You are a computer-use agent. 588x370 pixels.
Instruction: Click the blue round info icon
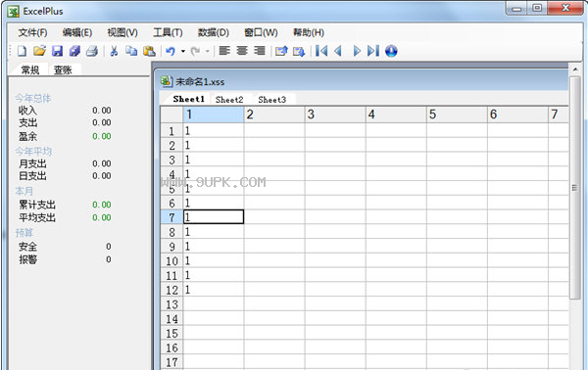click(391, 51)
